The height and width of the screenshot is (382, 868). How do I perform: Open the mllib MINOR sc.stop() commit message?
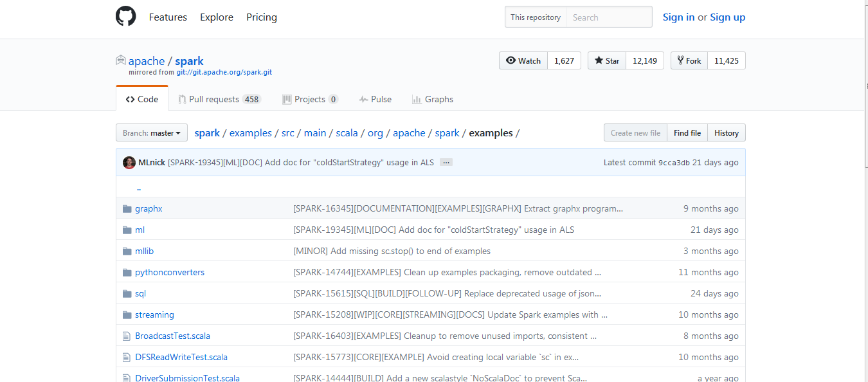click(x=392, y=251)
